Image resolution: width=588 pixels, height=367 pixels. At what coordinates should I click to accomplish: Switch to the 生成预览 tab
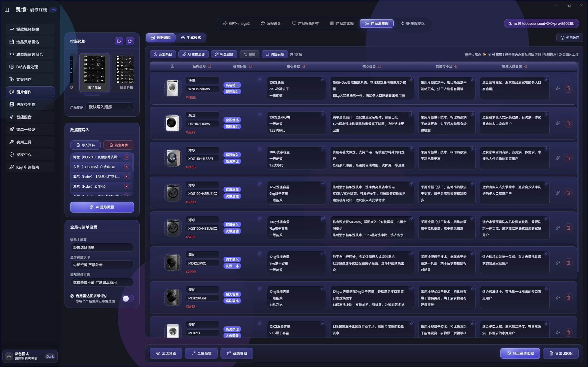(191, 38)
